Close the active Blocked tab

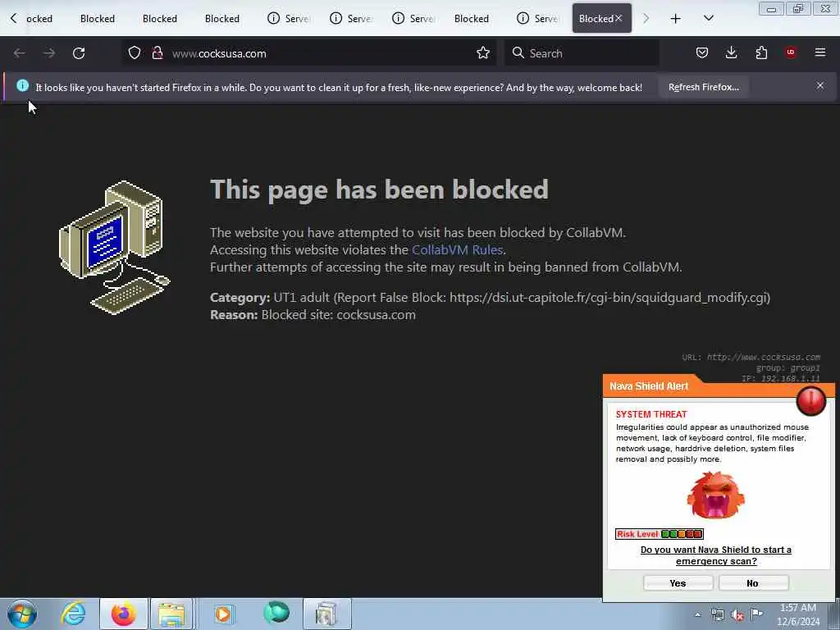point(619,18)
